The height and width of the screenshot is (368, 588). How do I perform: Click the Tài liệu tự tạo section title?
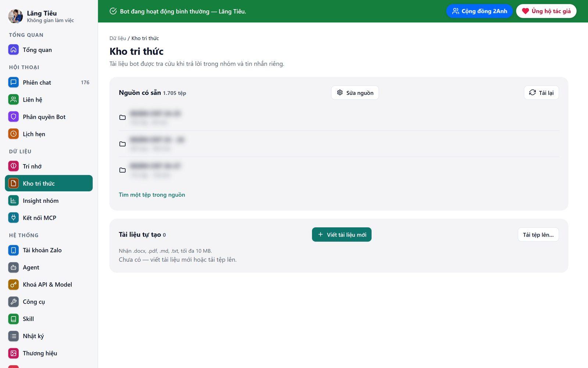tap(140, 234)
